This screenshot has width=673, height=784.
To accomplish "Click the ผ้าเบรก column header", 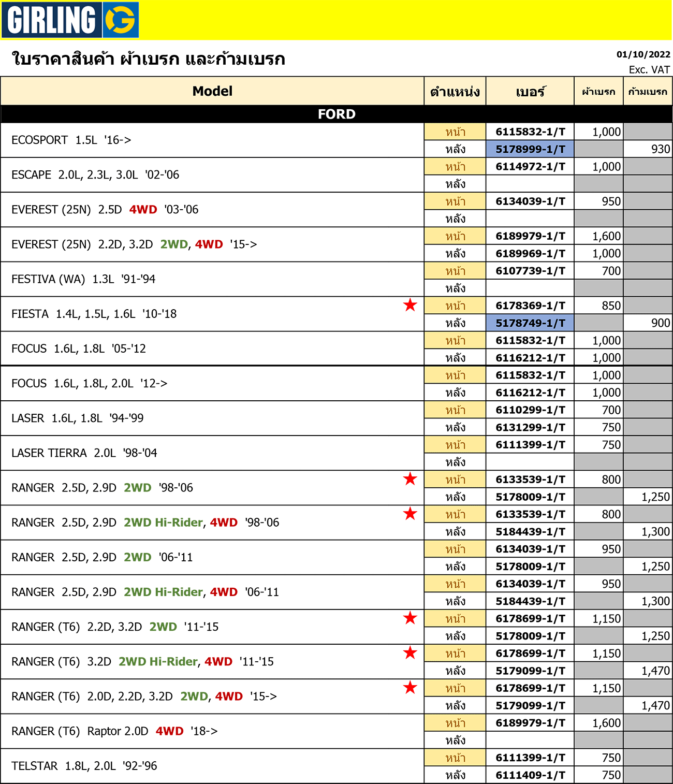I will click(x=598, y=91).
